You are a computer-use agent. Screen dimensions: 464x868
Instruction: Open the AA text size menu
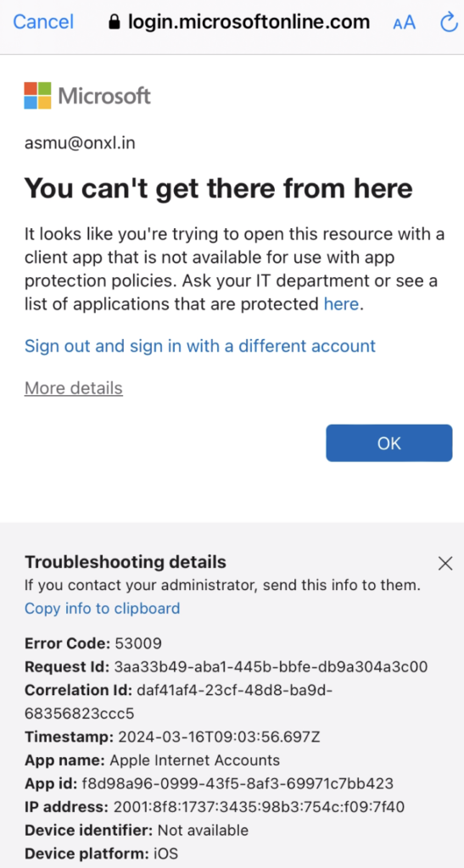(404, 23)
